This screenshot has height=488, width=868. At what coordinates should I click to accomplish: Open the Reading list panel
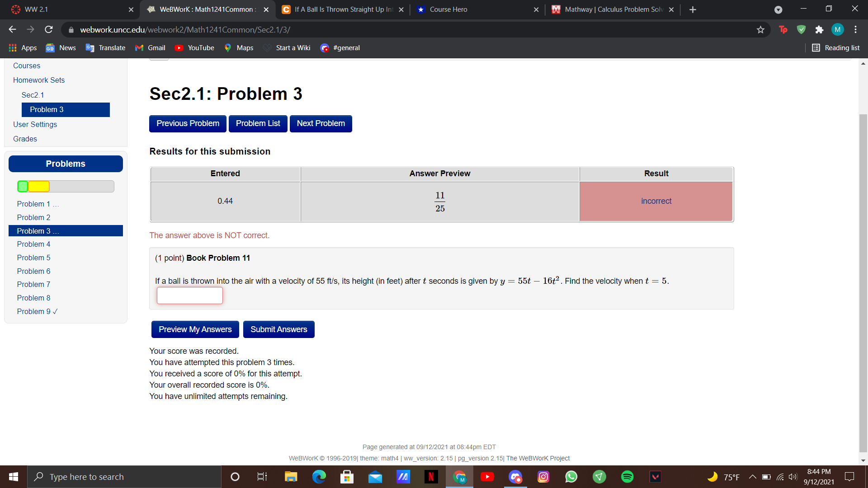(835, 47)
